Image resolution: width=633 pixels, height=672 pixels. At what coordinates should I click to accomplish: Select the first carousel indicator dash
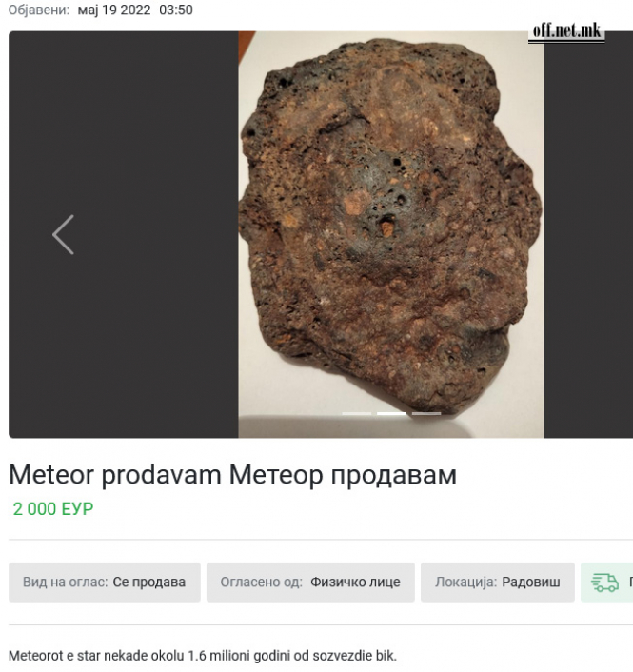[357, 413]
